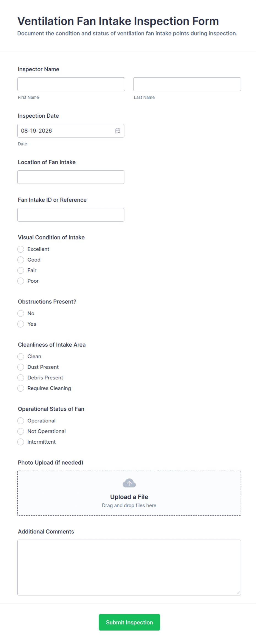This screenshot has height=644, width=256.
Task: Choose Not Operational fan status
Action: pos(21,431)
